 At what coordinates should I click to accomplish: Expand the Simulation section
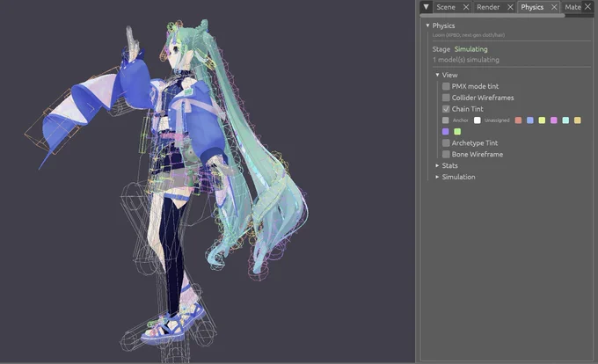point(456,177)
